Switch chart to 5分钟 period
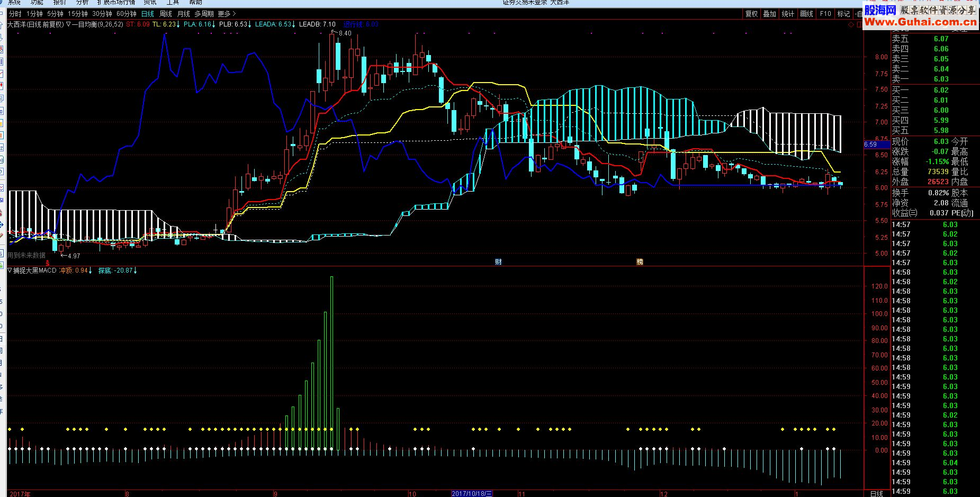 [x=55, y=14]
